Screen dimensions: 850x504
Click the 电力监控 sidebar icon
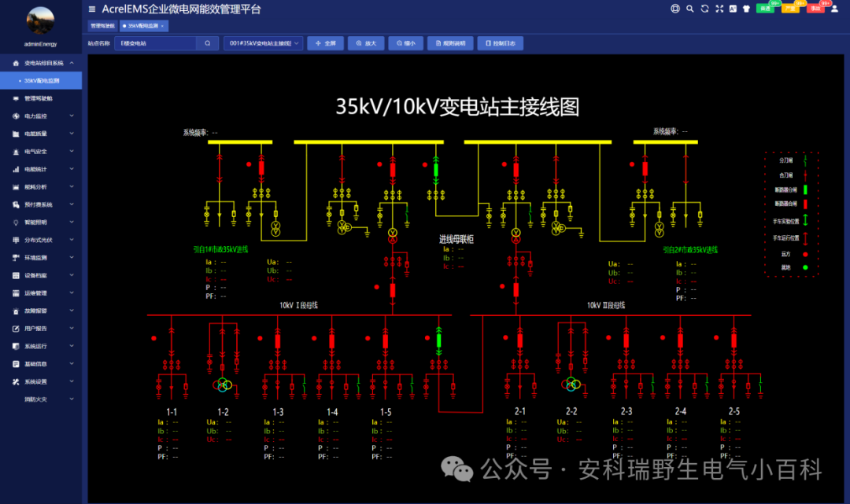pos(16,116)
